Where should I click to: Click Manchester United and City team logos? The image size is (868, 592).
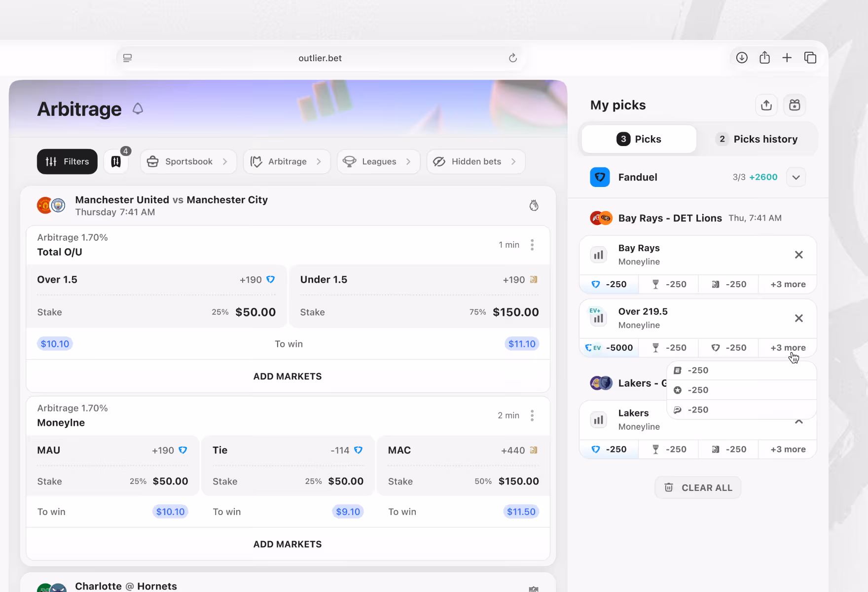pyautogui.click(x=51, y=205)
